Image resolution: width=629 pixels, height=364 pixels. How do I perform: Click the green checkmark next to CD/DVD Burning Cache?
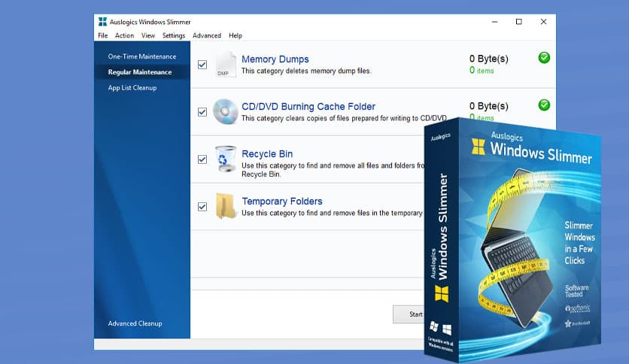[x=544, y=105]
